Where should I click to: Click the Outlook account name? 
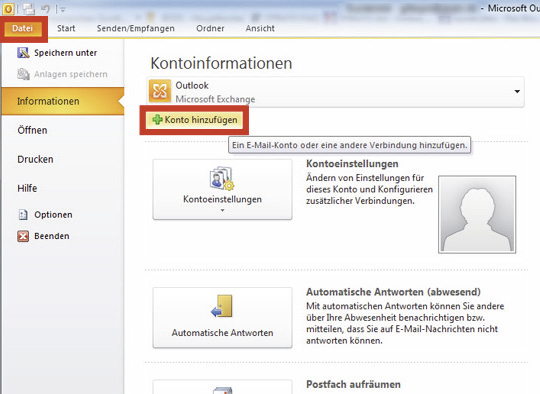(x=192, y=85)
